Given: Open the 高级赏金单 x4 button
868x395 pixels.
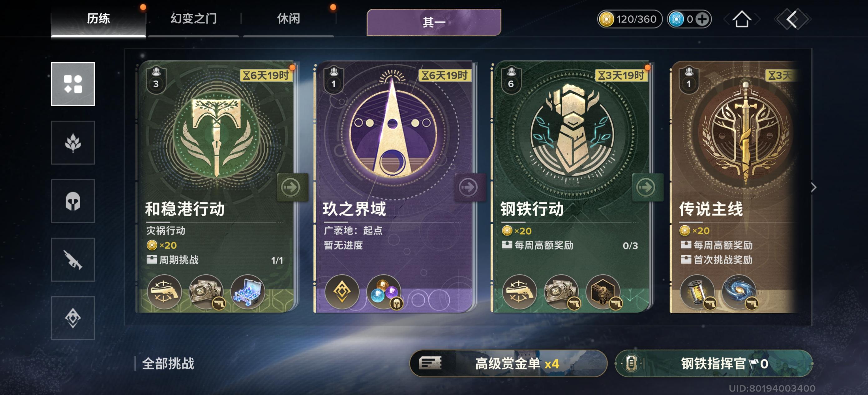Looking at the screenshot, I should pyautogui.click(x=509, y=364).
